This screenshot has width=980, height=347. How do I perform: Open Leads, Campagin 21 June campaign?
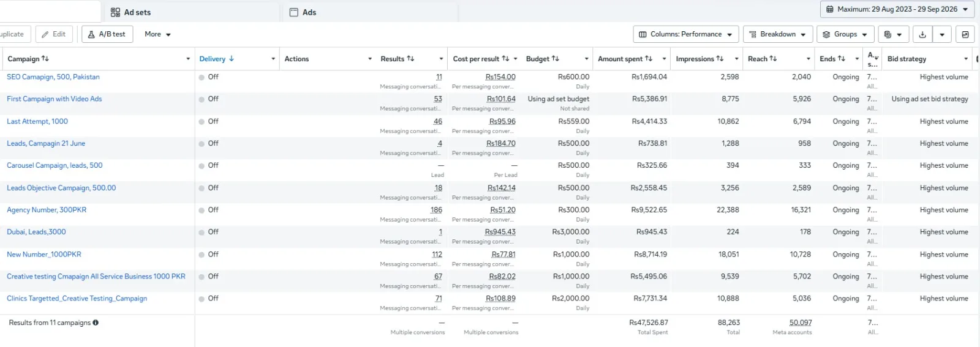46,144
